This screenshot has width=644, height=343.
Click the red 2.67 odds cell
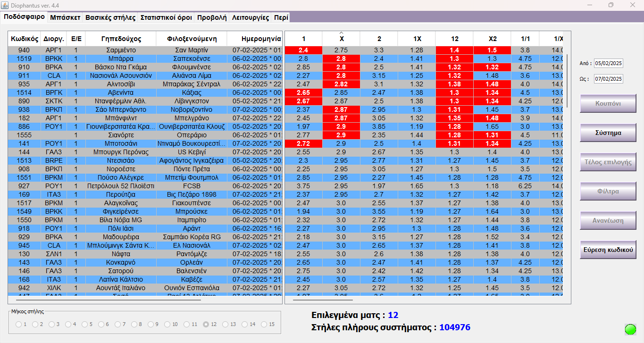(x=303, y=101)
